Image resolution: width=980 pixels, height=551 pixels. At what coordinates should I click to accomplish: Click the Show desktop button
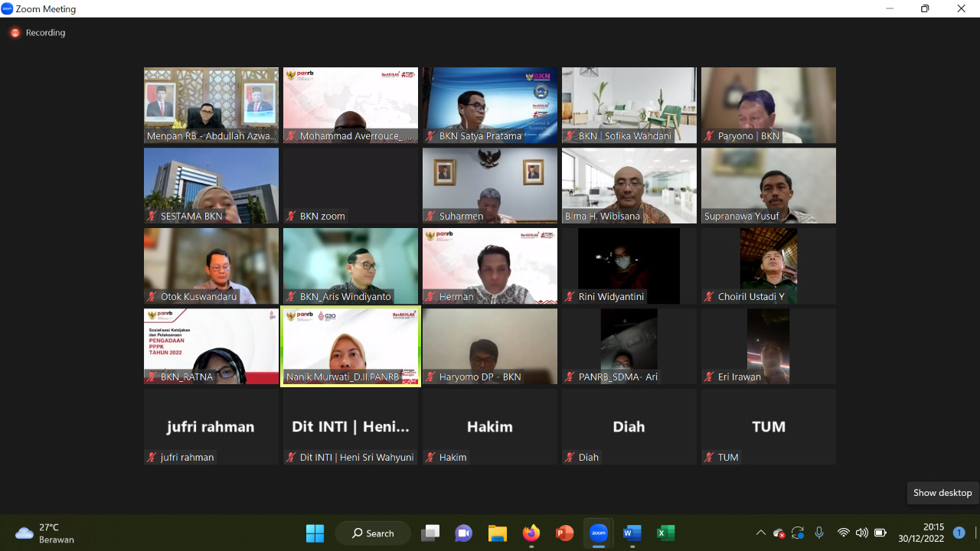[976, 533]
